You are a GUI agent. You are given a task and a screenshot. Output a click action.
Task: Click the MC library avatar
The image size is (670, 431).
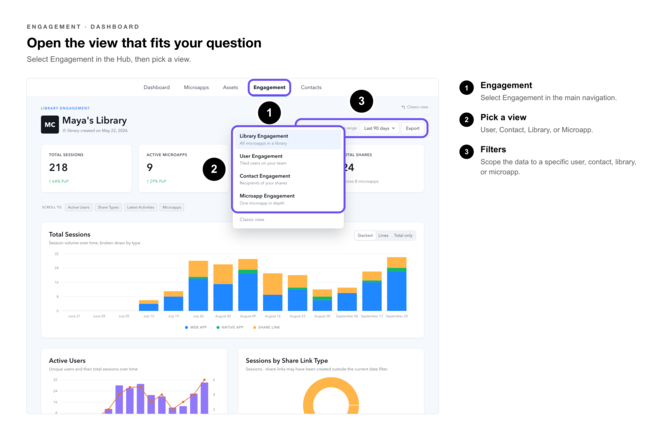pyautogui.click(x=50, y=125)
